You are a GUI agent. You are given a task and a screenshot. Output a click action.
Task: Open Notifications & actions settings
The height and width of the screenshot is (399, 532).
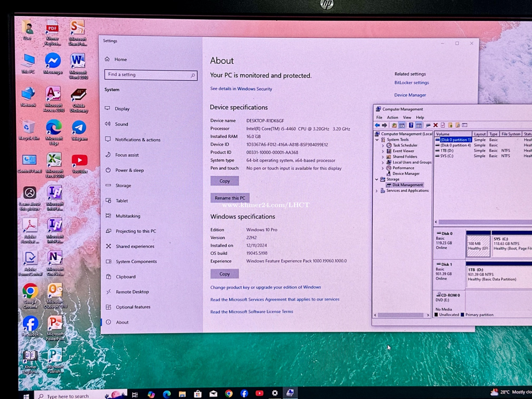(138, 139)
